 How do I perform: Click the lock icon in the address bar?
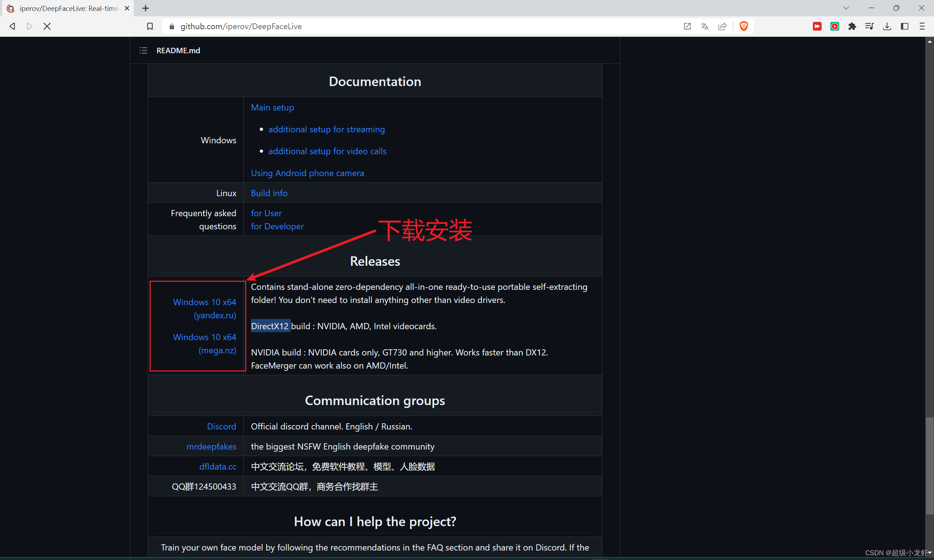[x=172, y=26]
